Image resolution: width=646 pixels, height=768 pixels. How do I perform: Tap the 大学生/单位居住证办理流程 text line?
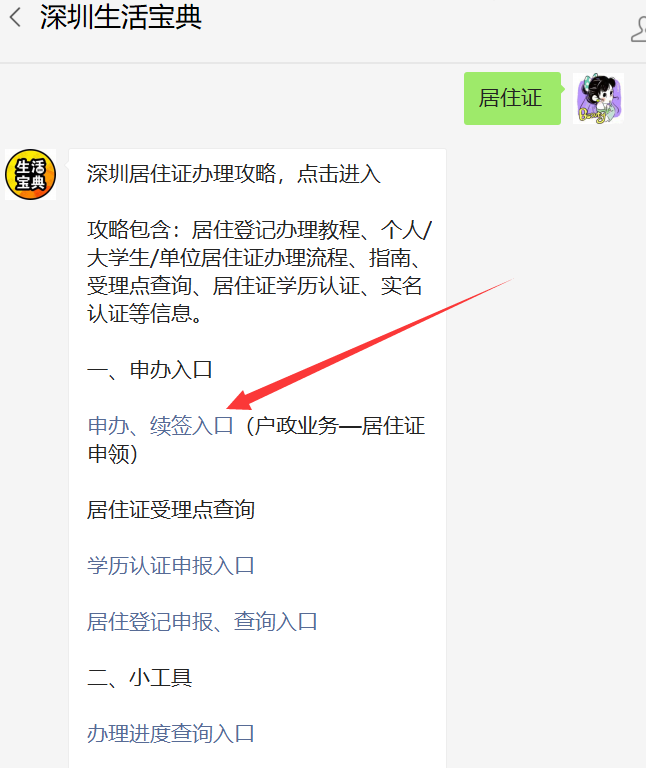(255, 258)
